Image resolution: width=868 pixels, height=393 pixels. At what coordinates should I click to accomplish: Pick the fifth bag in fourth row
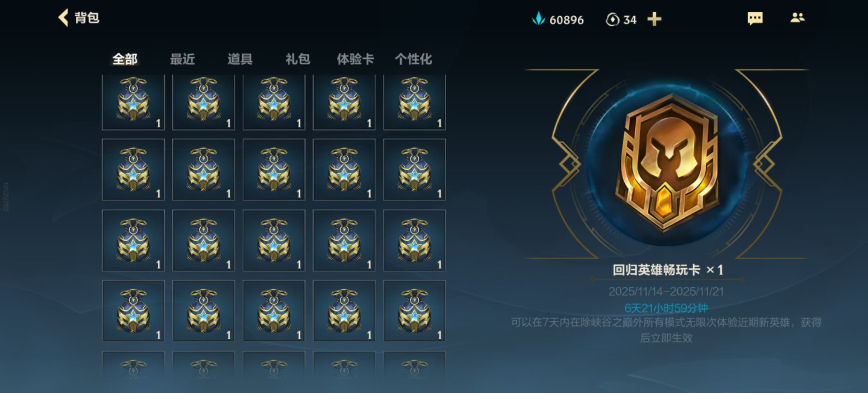point(415,311)
